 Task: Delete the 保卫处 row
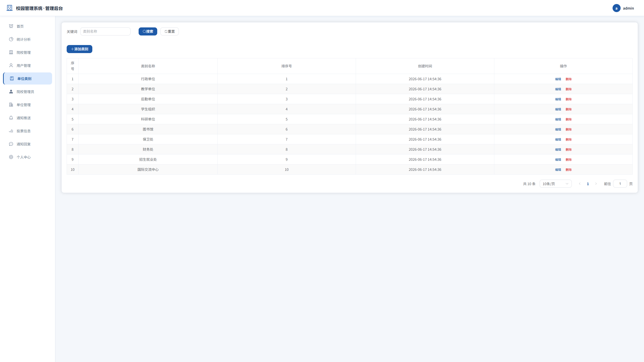569,139
